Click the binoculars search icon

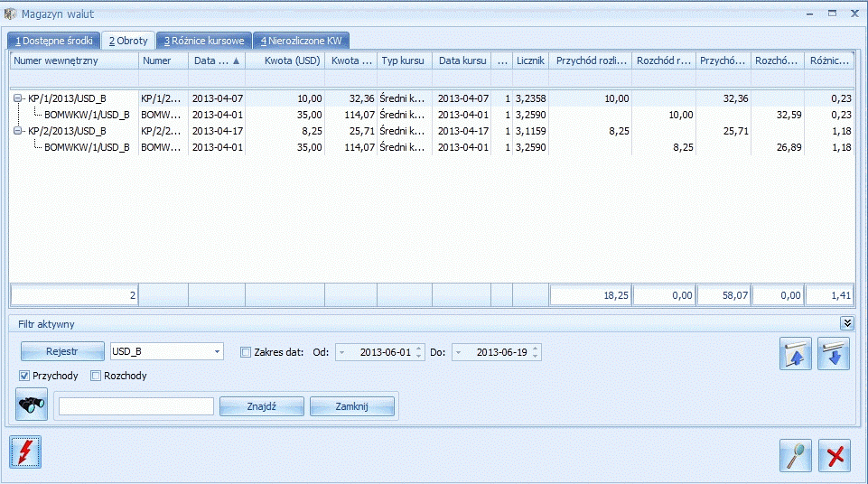pyautogui.click(x=32, y=405)
